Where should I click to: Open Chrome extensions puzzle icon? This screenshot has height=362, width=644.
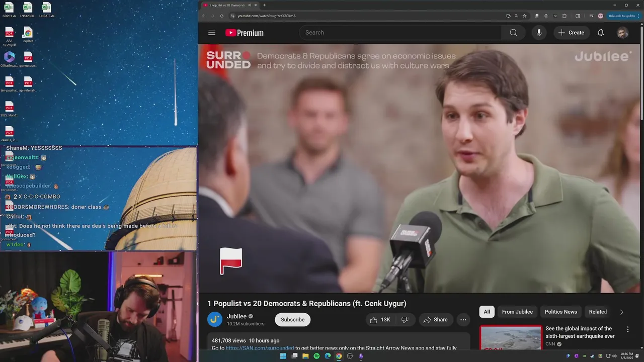(565, 16)
